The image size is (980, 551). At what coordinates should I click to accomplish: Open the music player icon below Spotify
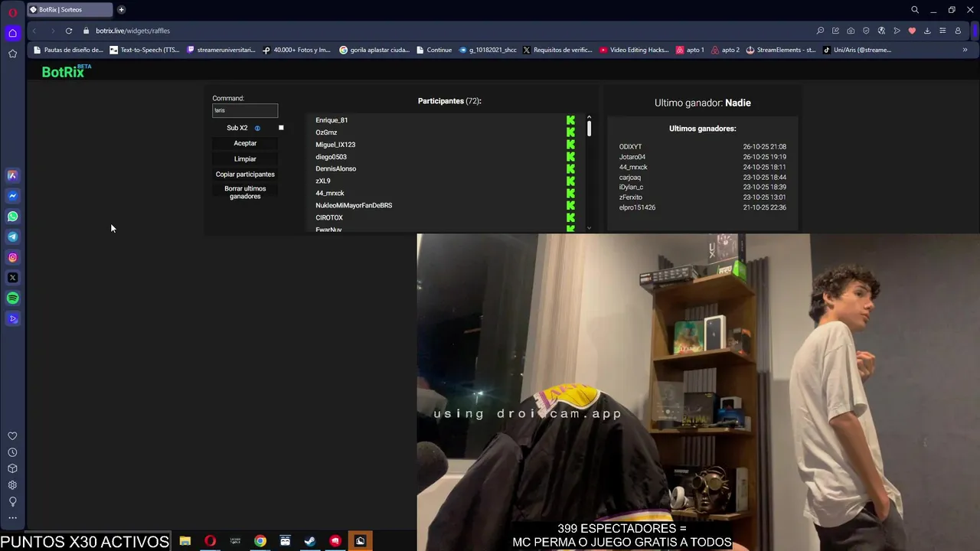(12, 319)
